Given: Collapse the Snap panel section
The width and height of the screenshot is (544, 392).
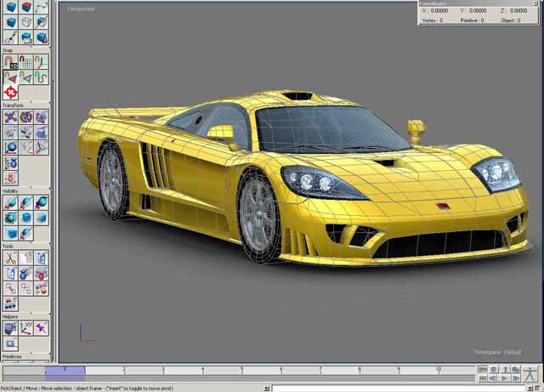Looking at the screenshot, I should (x=8, y=50).
